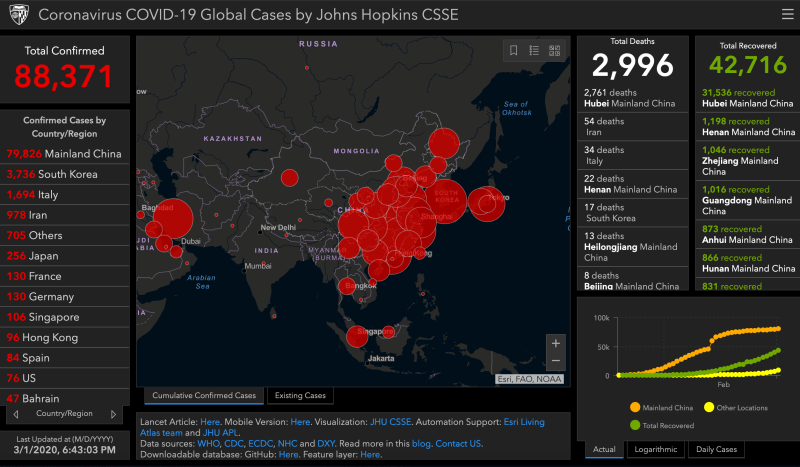Click 1,198 recovered Henan entry

[747, 127]
